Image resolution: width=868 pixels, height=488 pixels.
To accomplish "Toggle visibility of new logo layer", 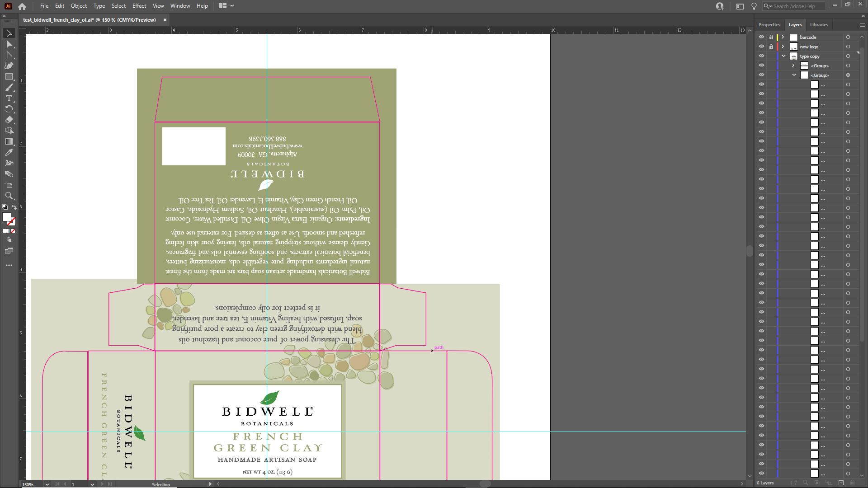I will 761,47.
